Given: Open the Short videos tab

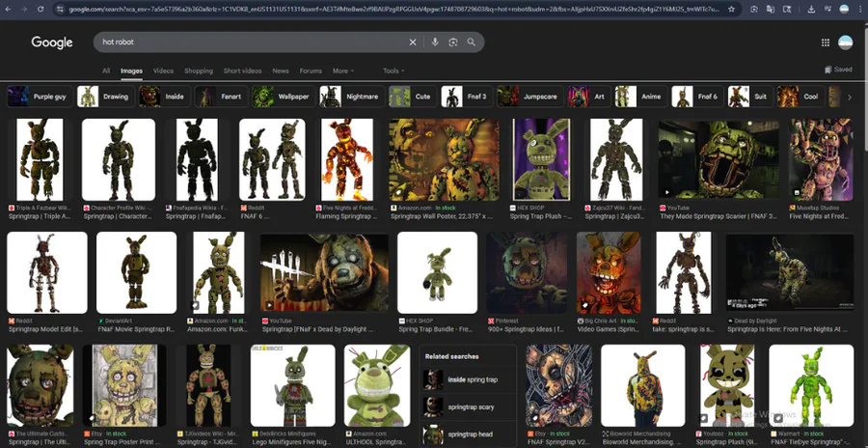Looking at the screenshot, I should (242, 71).
